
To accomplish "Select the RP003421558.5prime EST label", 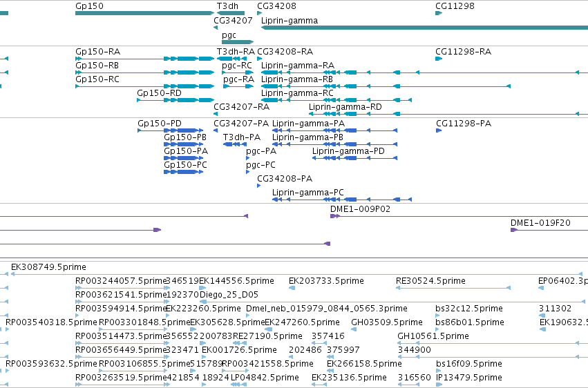I will tap(268, 364).
